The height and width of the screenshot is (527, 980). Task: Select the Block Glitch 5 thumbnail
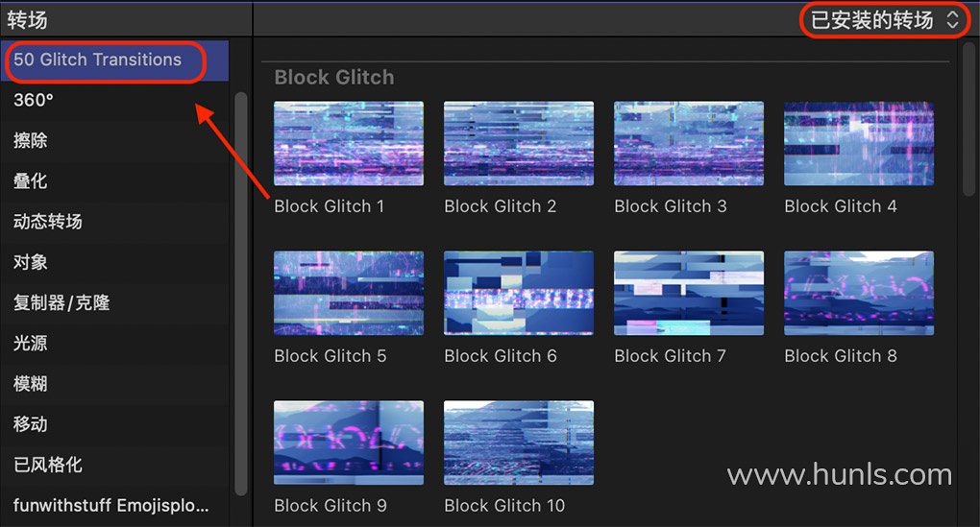click(349, 294)
